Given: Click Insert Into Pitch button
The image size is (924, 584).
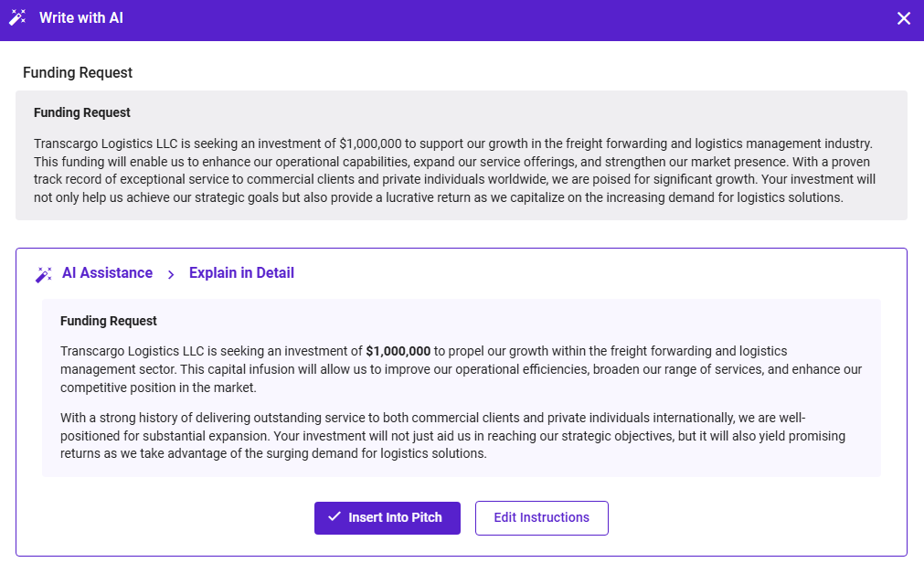Looking at the screenshot, I should click(388, 518).
